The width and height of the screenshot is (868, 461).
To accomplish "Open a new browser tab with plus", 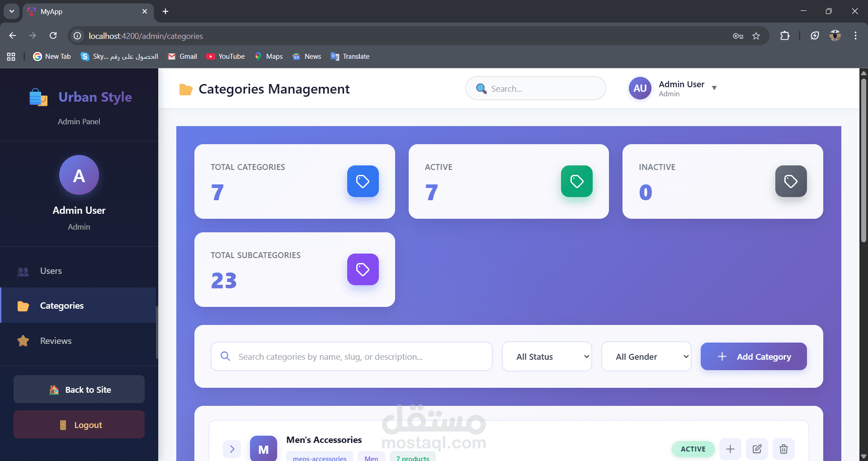I will (x=165, y=11).
